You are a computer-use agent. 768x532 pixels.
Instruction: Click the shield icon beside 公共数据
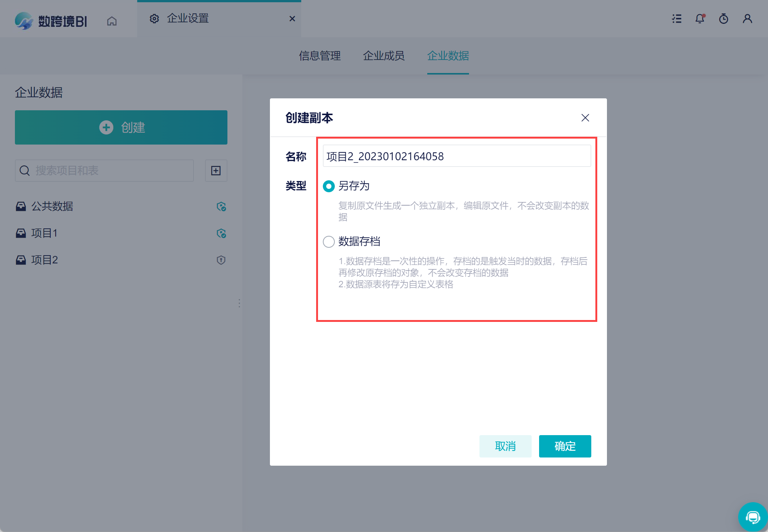click(221, 206)
